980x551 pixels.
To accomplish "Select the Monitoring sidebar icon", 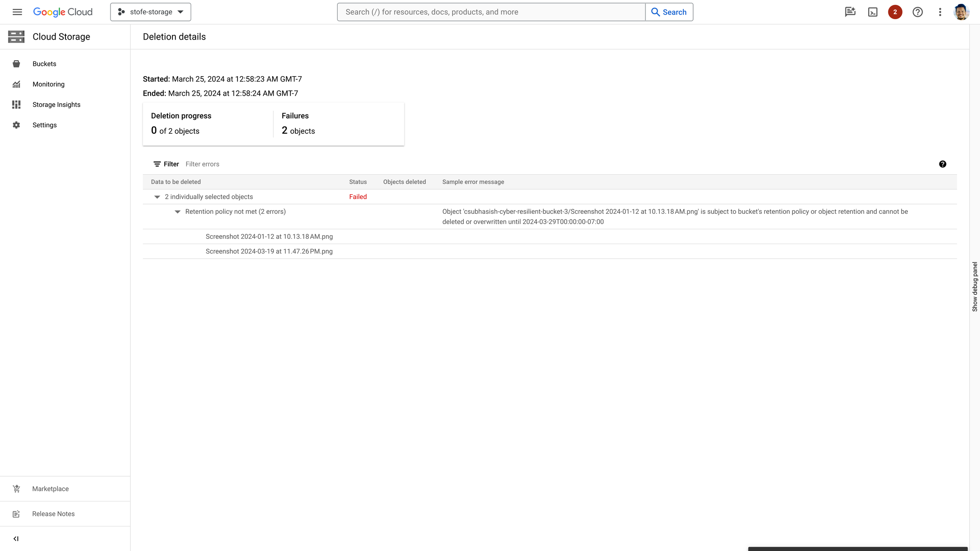I will 16,83.
